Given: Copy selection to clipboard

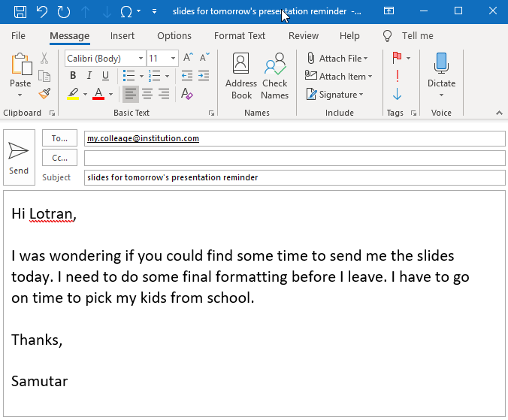Looking at the screenshot, I should 44,76.
